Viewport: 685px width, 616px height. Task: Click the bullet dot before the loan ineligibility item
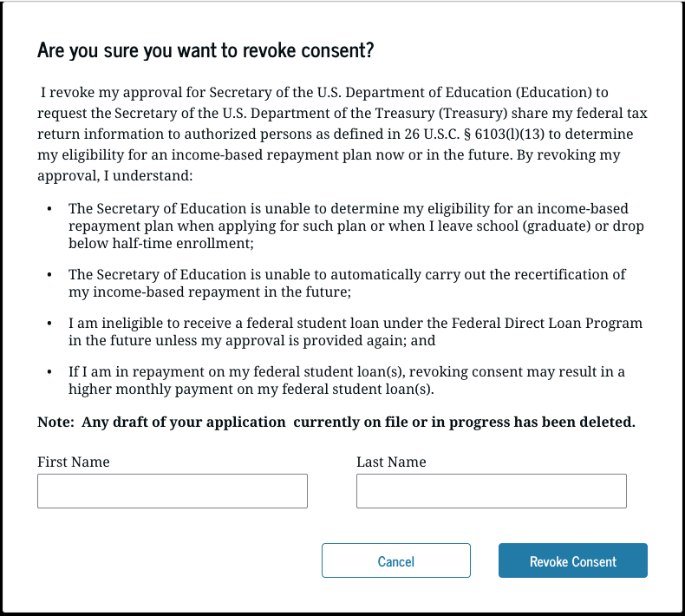49,324
